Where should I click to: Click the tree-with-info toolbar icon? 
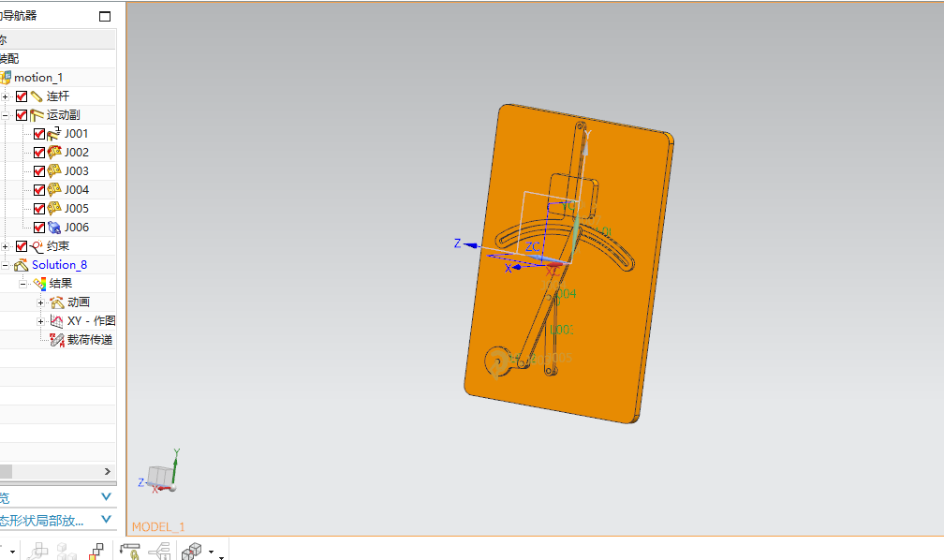(x=160, y=551)
